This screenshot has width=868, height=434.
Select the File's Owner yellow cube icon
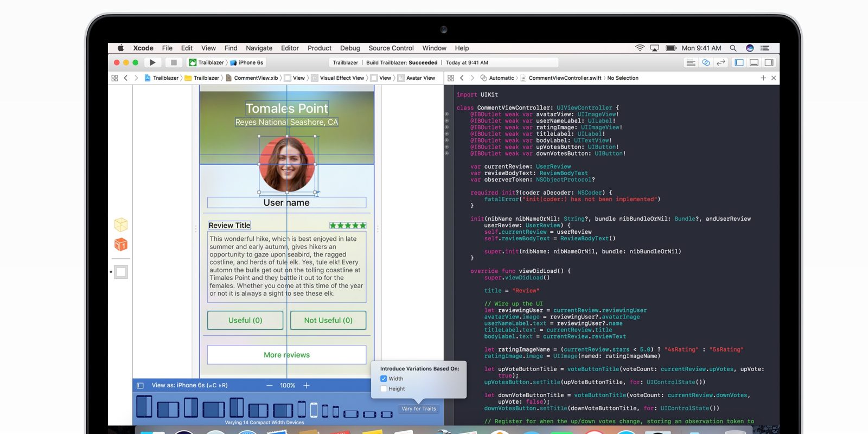pos(121,225)
